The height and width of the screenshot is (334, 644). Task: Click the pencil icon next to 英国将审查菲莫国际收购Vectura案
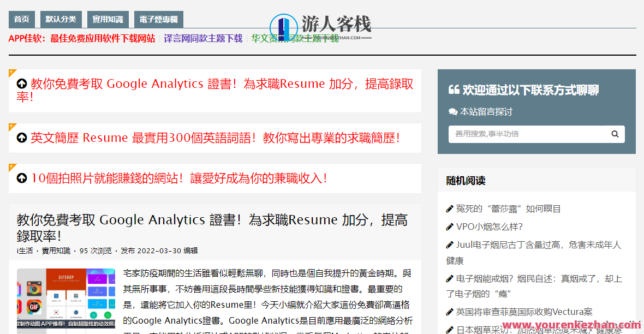(x=449, y=312)
